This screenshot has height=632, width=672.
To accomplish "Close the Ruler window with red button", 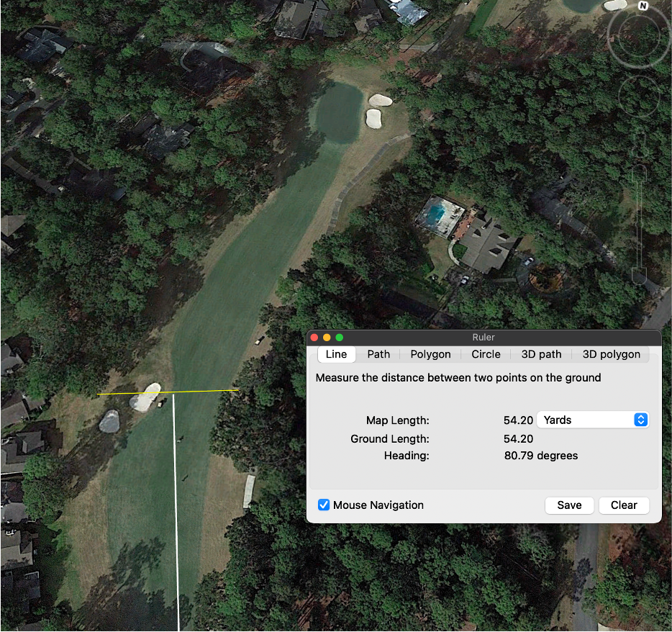I will click(x=314, y=338).
